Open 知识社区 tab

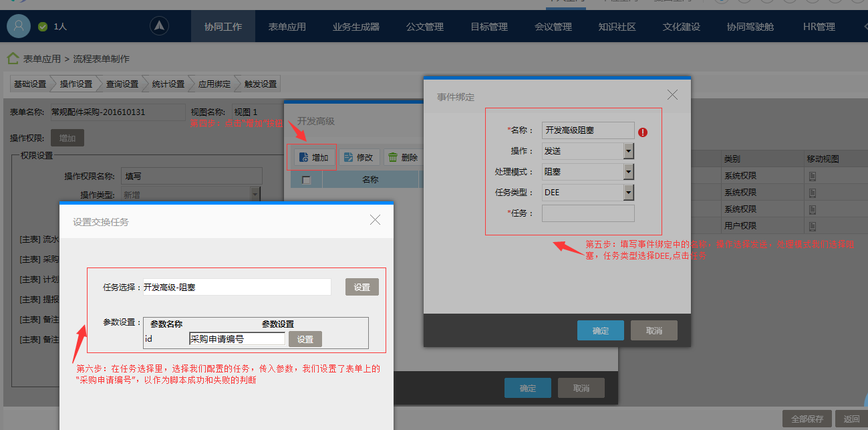617,27
